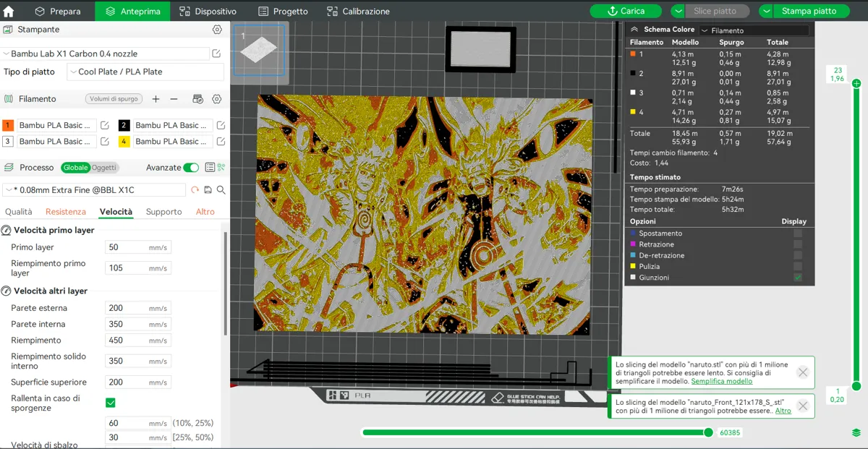Click Volumi di spurgo button
The width and height of the screenshot is (868, 449).
(x=114, y=99)
